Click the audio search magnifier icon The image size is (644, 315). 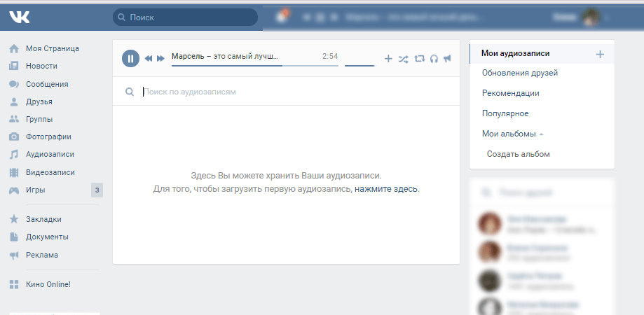[130, 92]
